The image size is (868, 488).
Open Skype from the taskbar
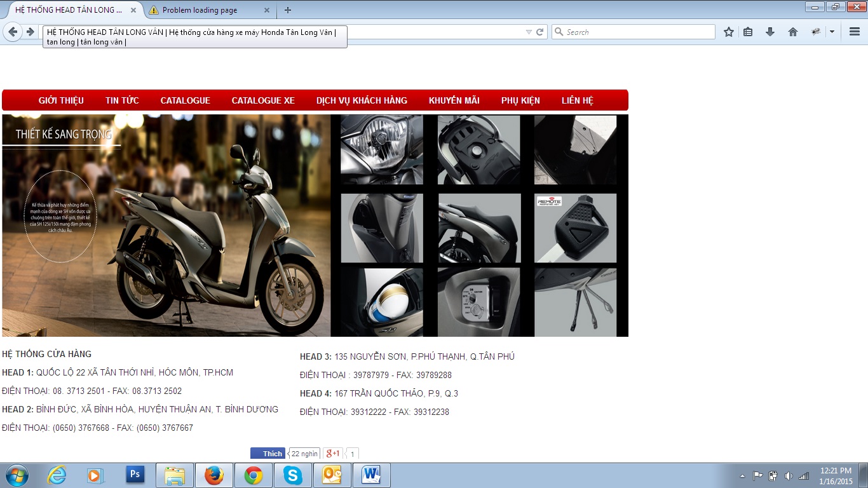tap(293, 475)
